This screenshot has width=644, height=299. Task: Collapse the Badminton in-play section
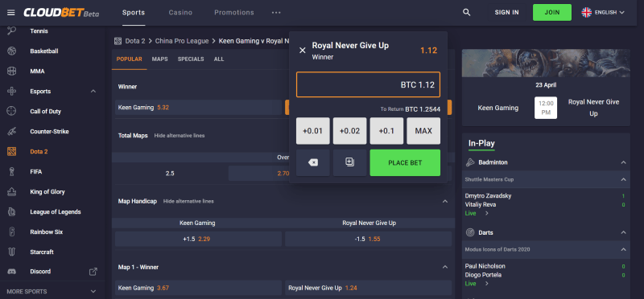[x=623, y=162]
